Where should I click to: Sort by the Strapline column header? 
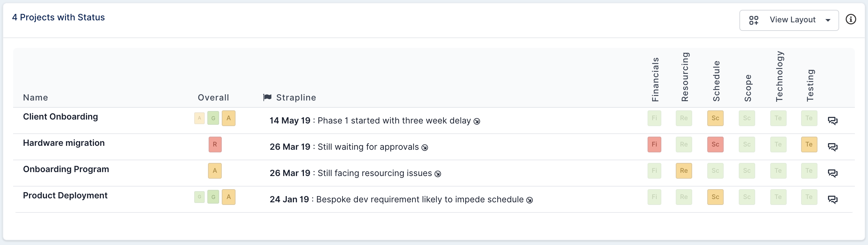pos(296,98)
